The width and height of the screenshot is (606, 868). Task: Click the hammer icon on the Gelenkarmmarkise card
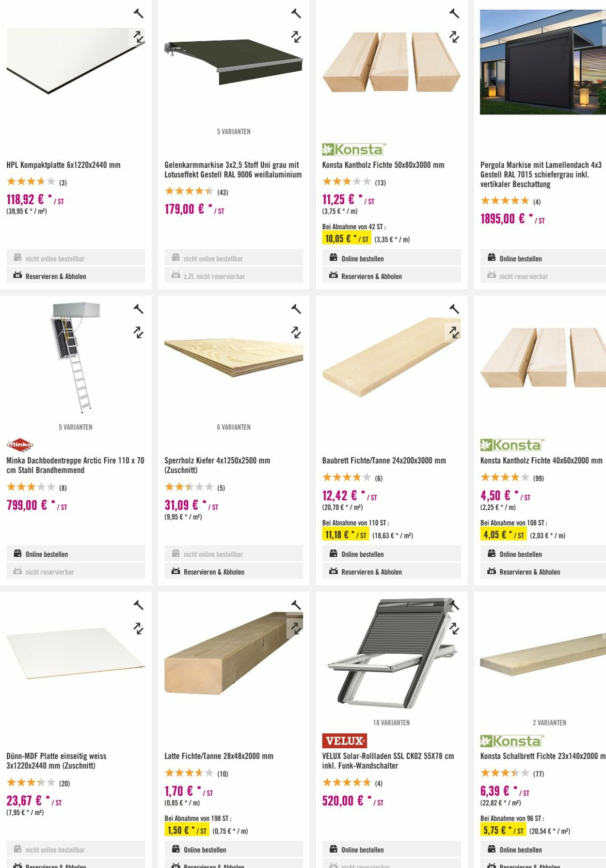pos(295,13)
